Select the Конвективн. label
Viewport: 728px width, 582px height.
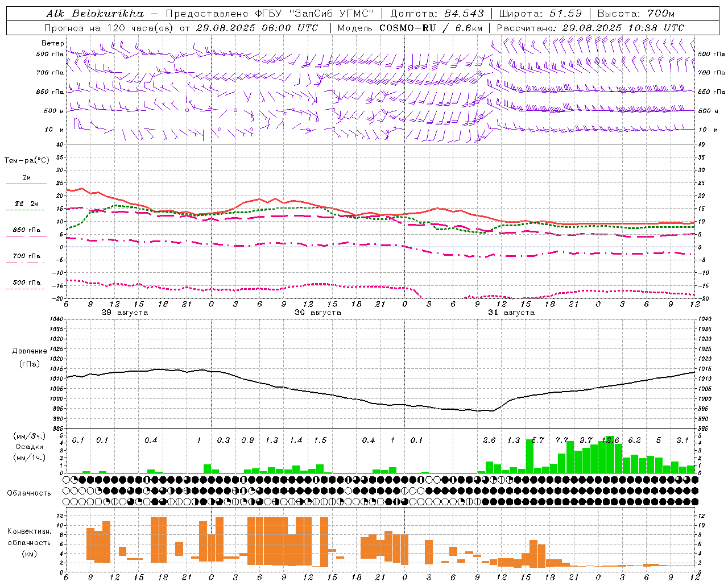[x=30, y=531]
